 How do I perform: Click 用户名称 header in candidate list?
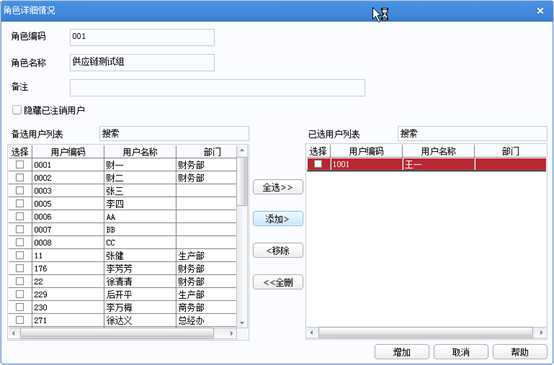[x=140, y=152]
